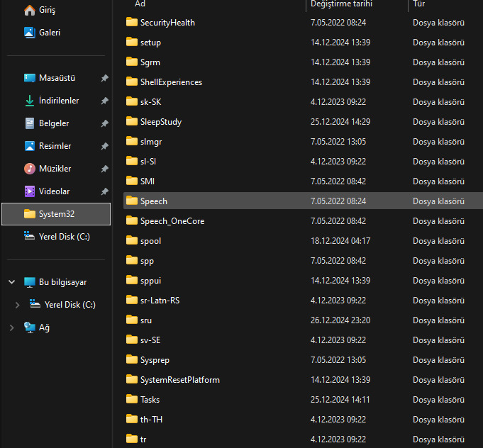Select the tr folder name
The image size is (483, 448).
(x=143, y=439)
